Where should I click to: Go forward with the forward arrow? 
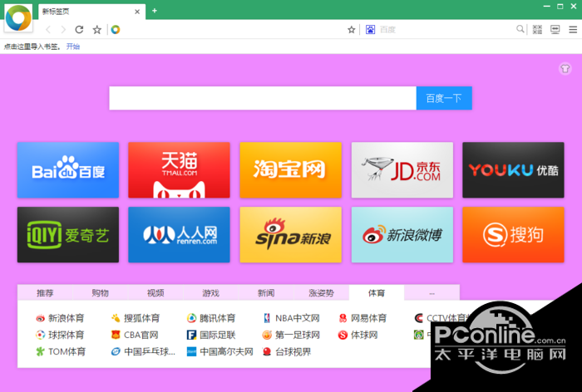[x=63, y=30]
